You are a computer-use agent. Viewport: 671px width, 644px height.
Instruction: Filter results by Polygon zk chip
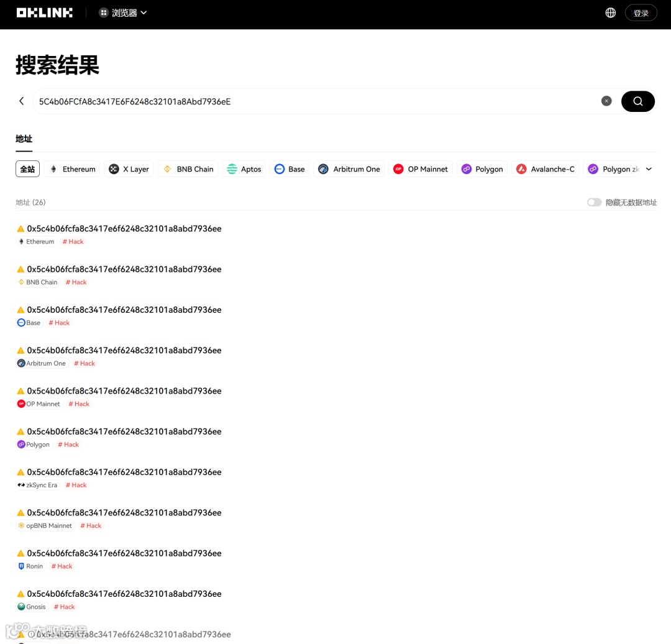tap(613, 168)
